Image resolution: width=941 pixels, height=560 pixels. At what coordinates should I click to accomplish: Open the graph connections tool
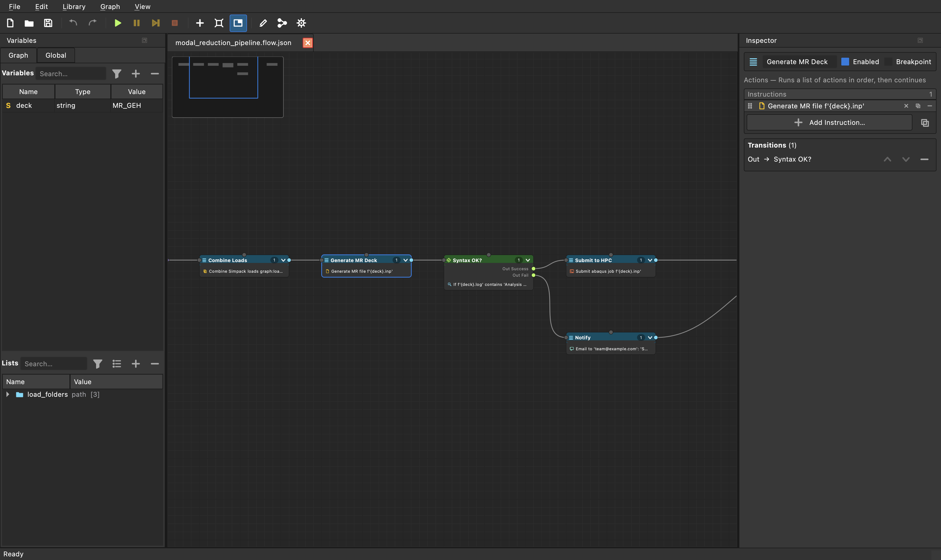click(x=282, y=23)
